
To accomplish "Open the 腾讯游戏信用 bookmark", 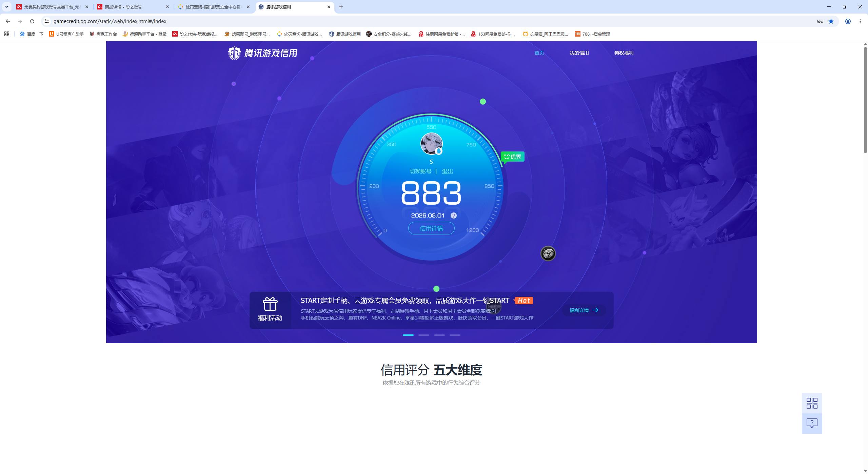I will (345, 34).
